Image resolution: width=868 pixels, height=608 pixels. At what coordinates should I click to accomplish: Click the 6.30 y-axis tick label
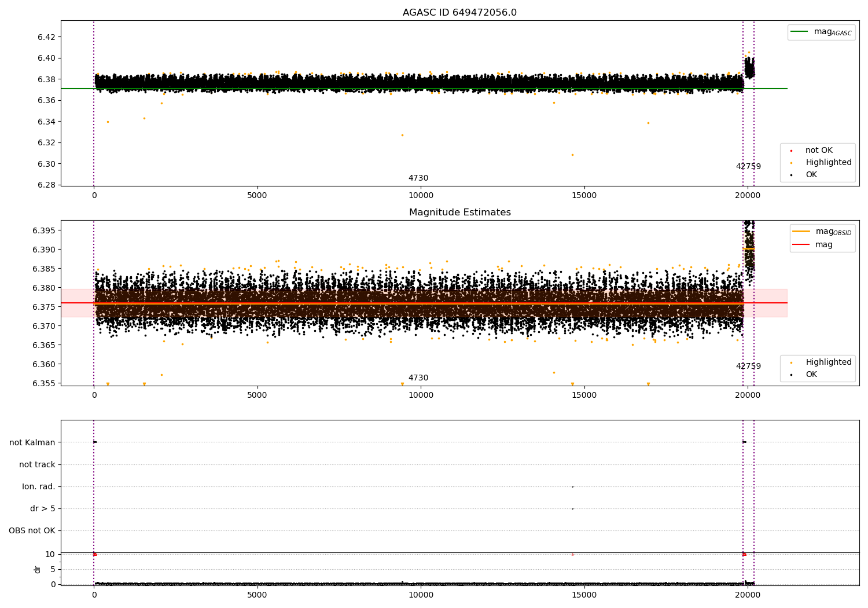46,164
